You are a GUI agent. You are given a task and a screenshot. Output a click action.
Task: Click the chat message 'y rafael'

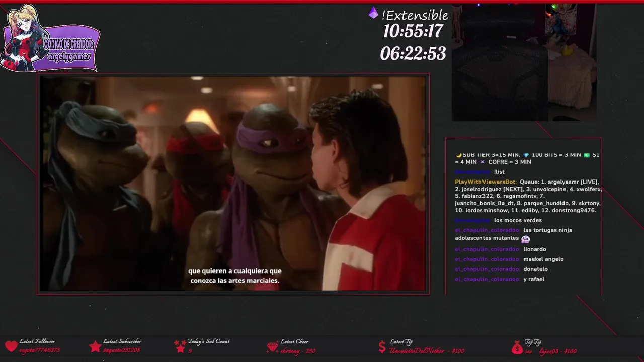point(534,279)
